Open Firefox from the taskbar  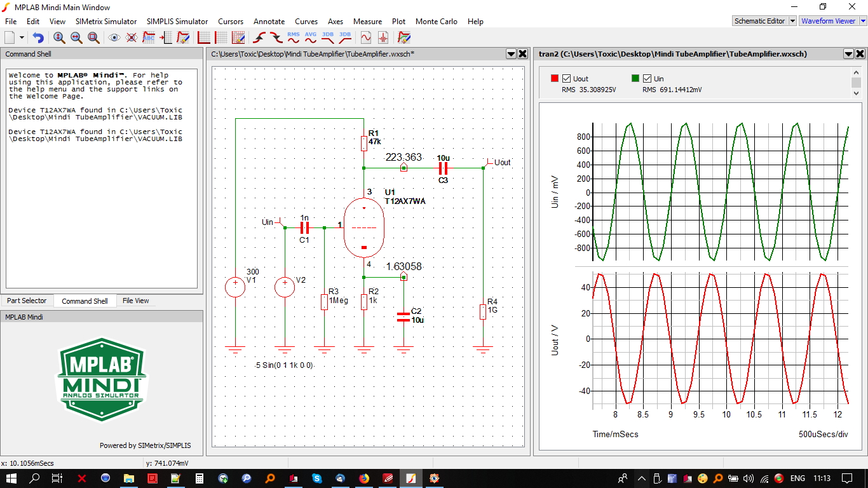coord(363,478)
